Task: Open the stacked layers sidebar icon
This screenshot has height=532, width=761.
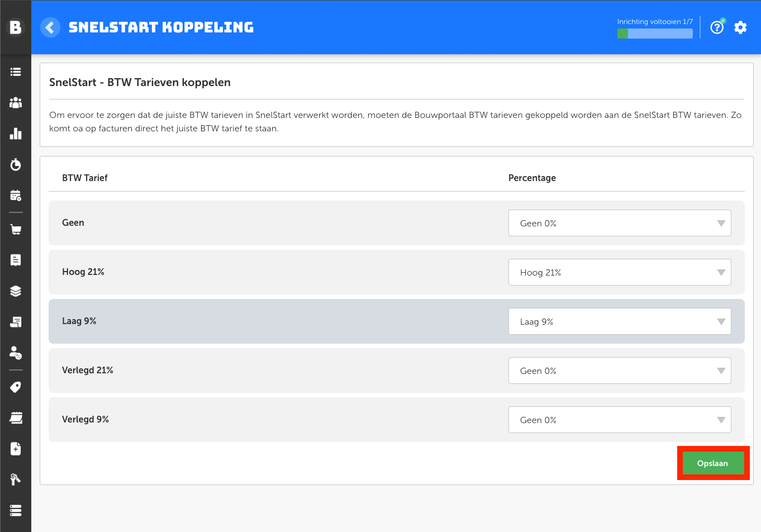Action: 16,291
